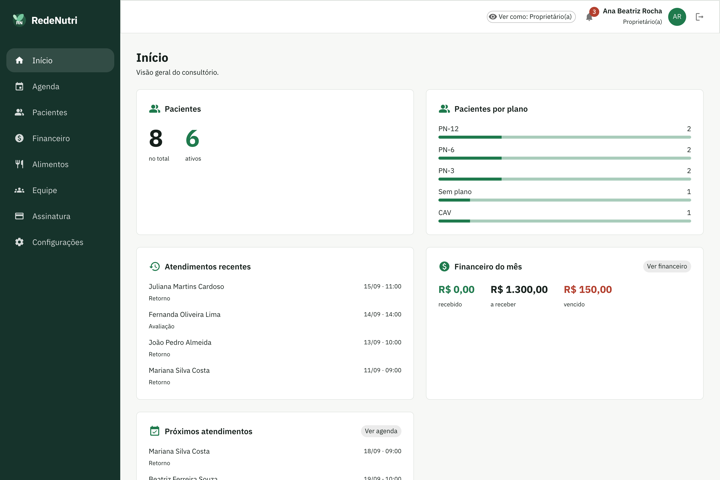
Task: Open Início in the sidebar
Action: 60,60
